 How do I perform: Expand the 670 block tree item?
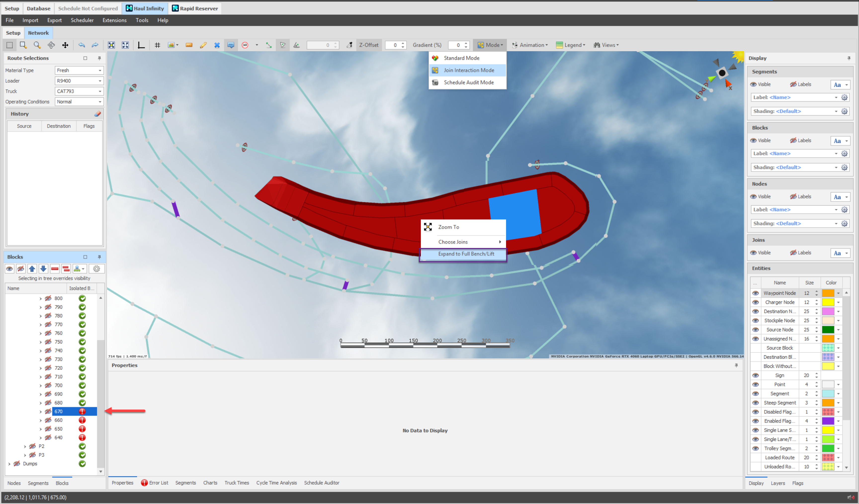click(41, 412)
